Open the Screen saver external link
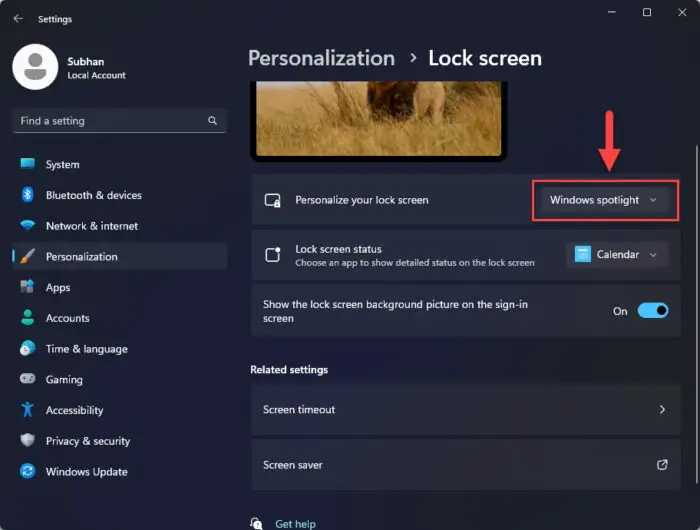This screenshot has width=700, height=530. (x=661, y=465)
